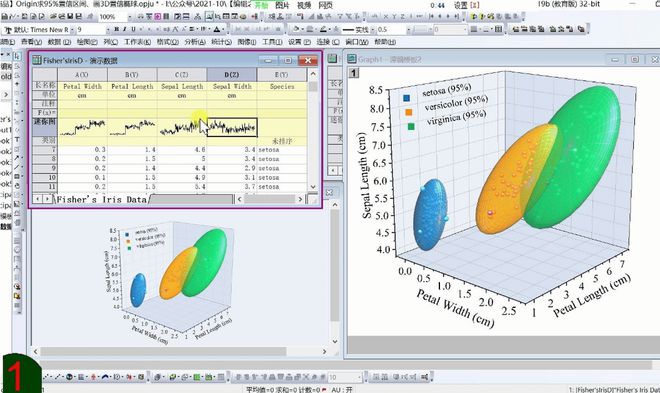The width and height of the screenshot is (660, 393).
Task: Select the D(Z) column header
Action: (232, 74)
